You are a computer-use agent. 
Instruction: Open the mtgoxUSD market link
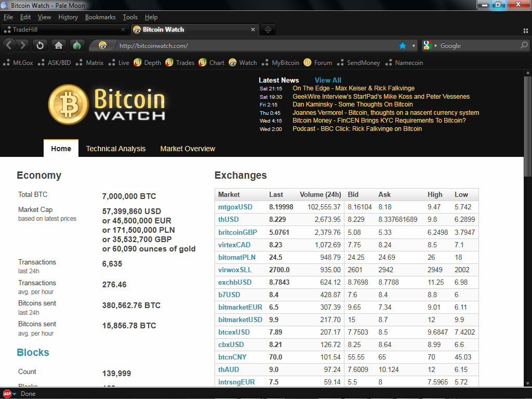click(x=235, y=207)
